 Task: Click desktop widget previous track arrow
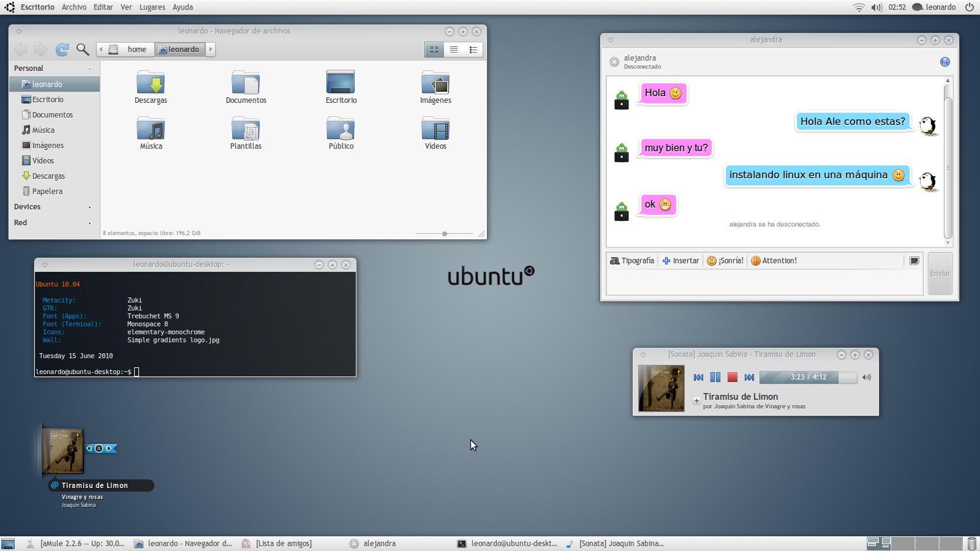click(89, 449)
